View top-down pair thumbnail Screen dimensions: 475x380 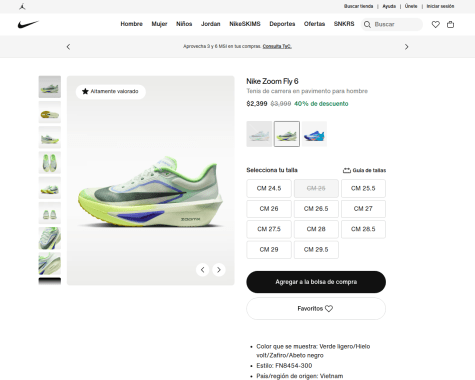[50, 163]
